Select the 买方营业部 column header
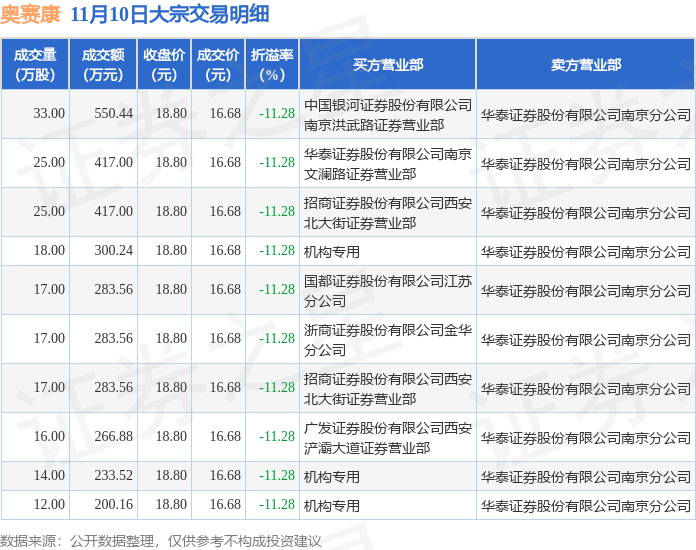Image resolution: width=696 pixels, height=550 pixels. (388, 64)
